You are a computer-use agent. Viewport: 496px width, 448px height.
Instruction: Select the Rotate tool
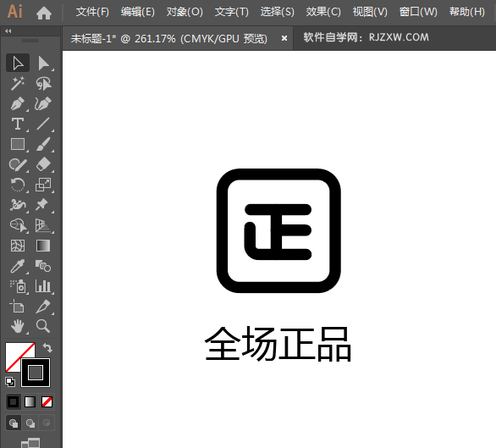click(18, 185)
